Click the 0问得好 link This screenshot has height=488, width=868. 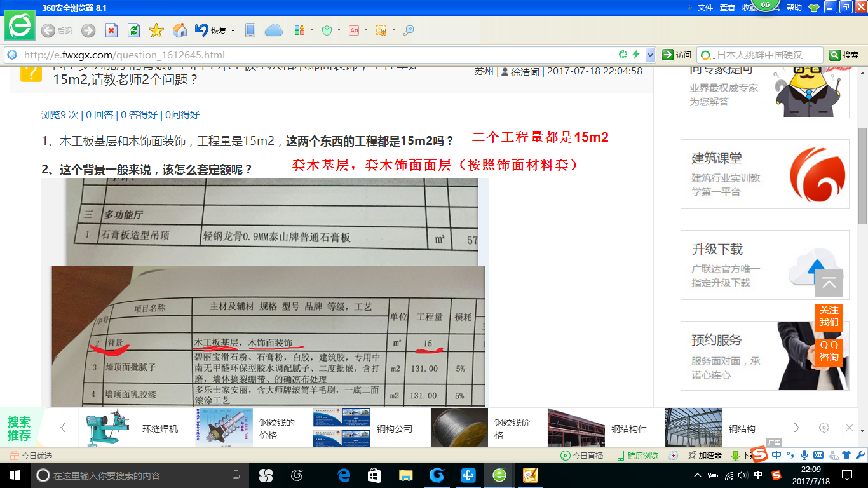coord(182,114)
